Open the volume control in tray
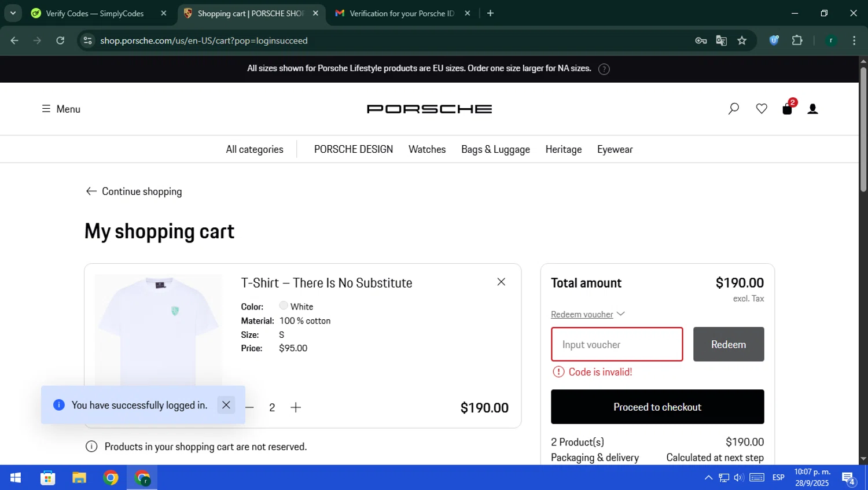The image size is (868, 490). tap(738, 478)
